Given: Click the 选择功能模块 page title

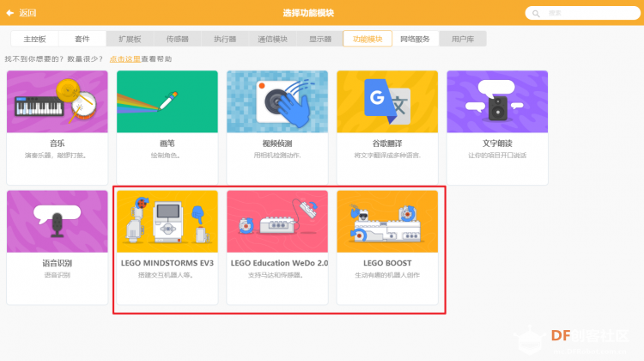Looking at the screenshot, I should (308, 13).
